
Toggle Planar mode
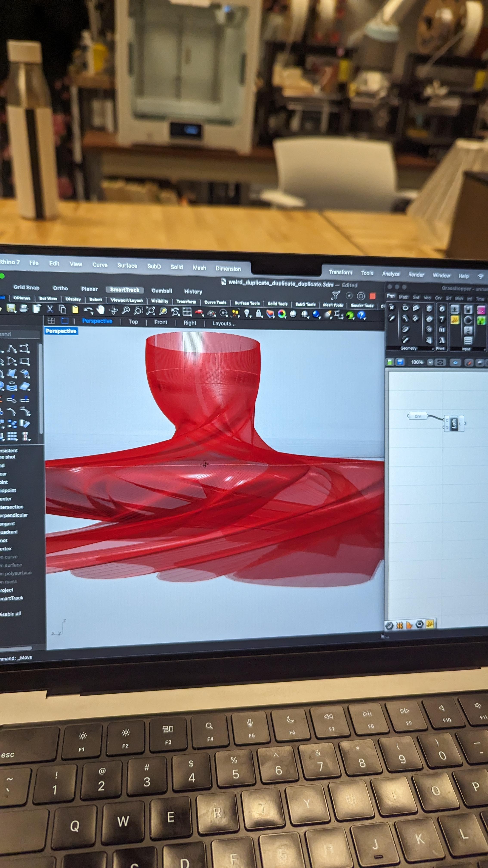click(x=89, y=289)
